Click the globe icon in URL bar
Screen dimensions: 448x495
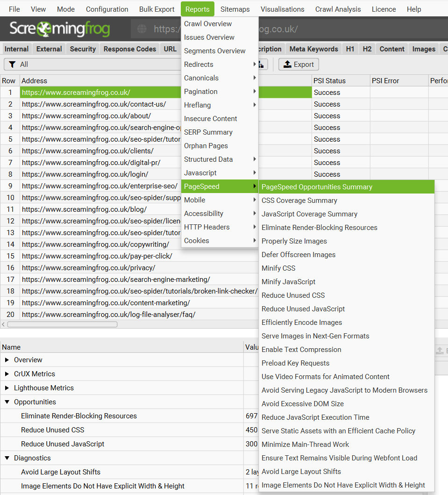point(142,29)
